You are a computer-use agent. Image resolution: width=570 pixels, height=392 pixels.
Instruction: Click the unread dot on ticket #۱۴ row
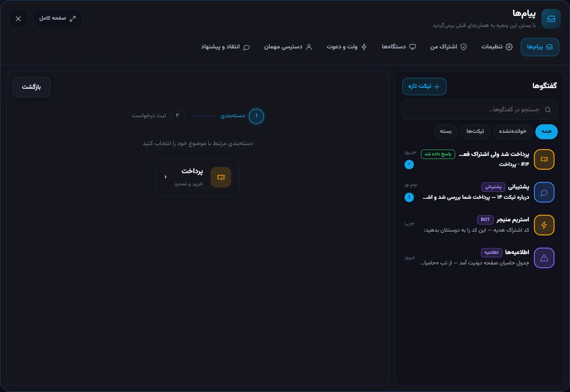409,164
